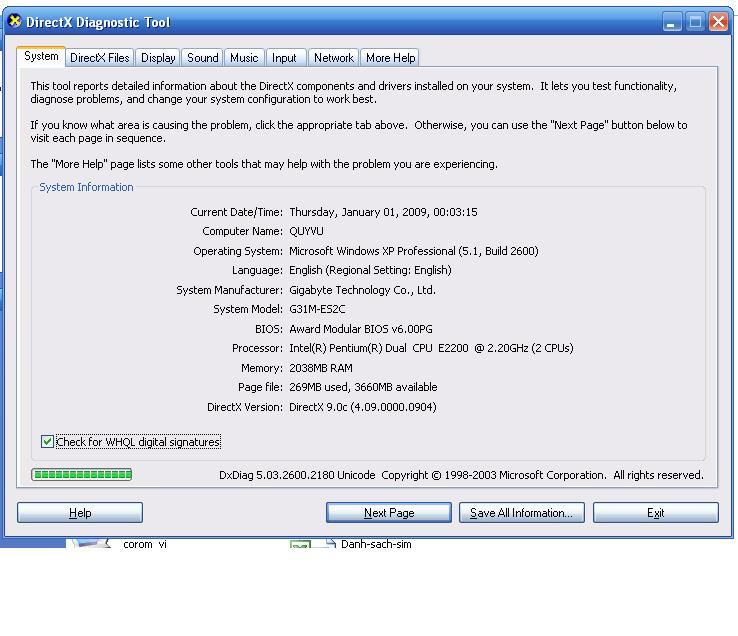Maximize the DirectX Diagnostic Tool window

(696, 22)
